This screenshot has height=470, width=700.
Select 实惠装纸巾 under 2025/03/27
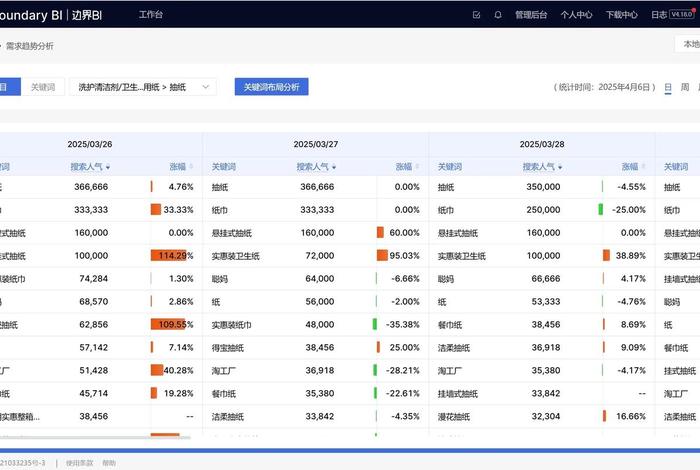[232, 325]
